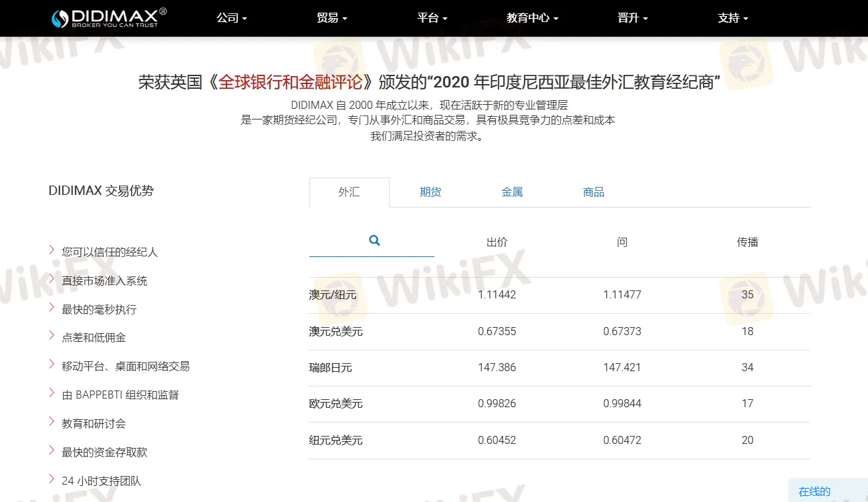Select the 澳元兑美元 row label
The image size is (868, 502).
(335, 332)
